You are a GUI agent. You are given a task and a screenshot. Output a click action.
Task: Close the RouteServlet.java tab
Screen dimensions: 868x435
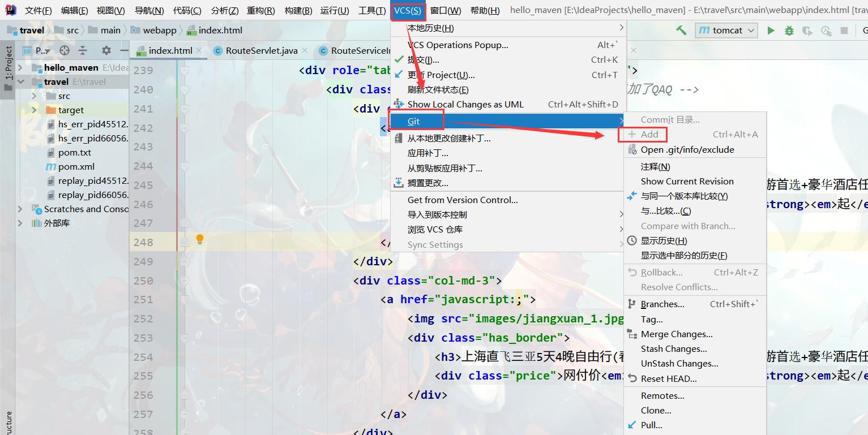pos(305,50)
